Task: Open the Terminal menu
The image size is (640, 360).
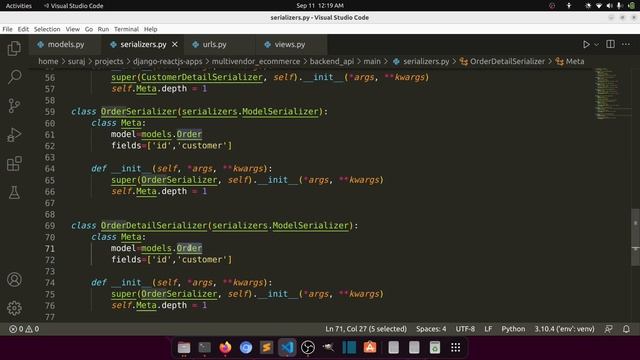Action: point(126,29)
